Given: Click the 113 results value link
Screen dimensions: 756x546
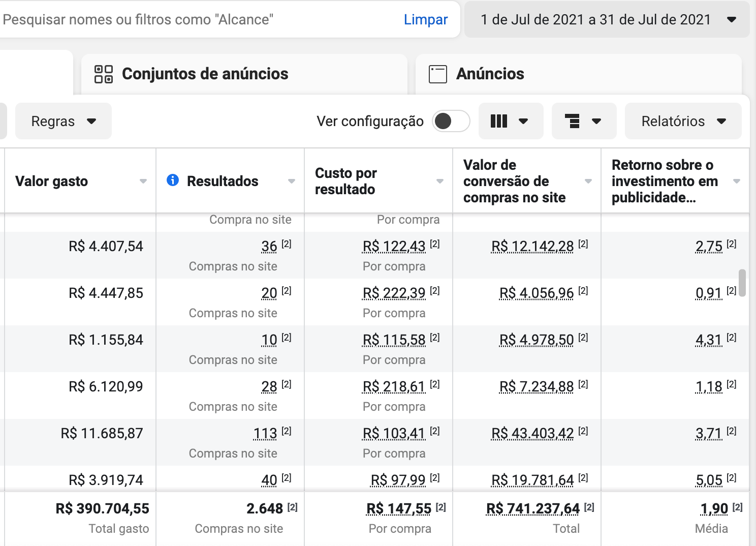Looking at the screenshot, I should click(x=265, y=434).
